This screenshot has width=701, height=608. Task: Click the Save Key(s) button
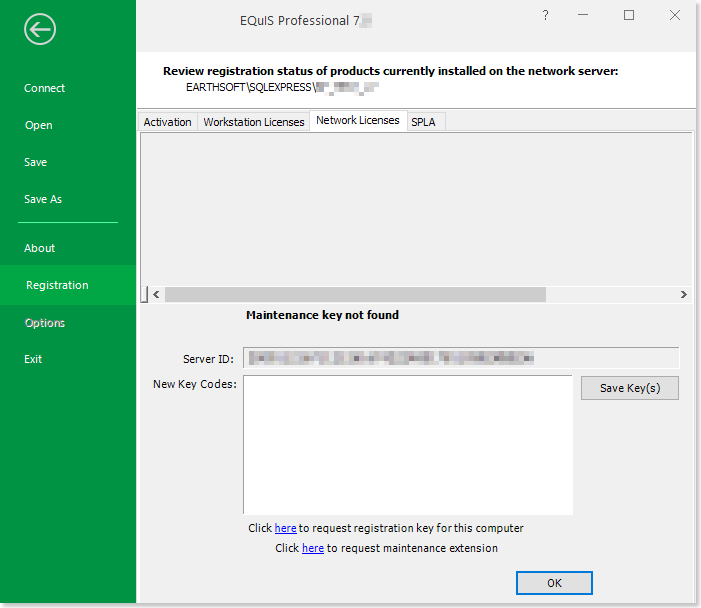[x=629, y=388]
